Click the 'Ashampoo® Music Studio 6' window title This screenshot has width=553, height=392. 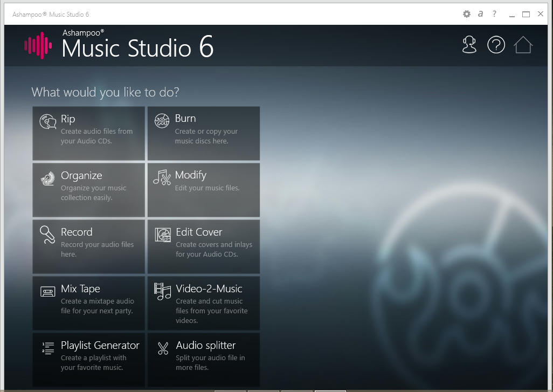coord(51,15)
